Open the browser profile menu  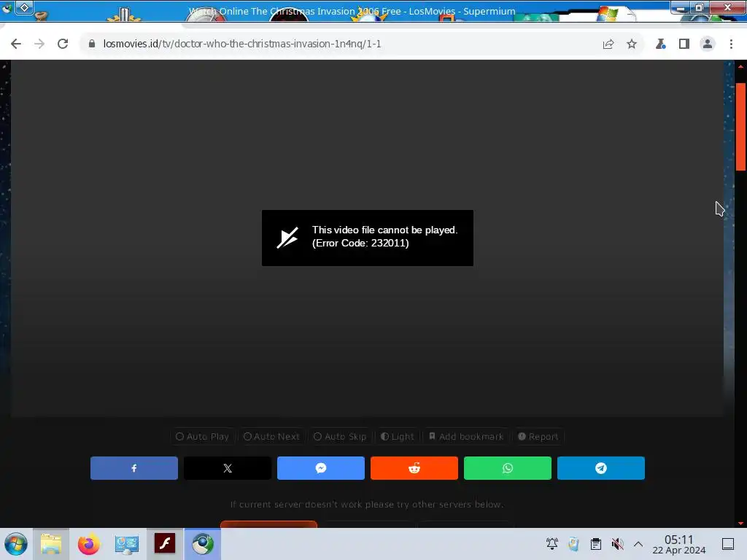pyautogui.click(x=708, y=44)
